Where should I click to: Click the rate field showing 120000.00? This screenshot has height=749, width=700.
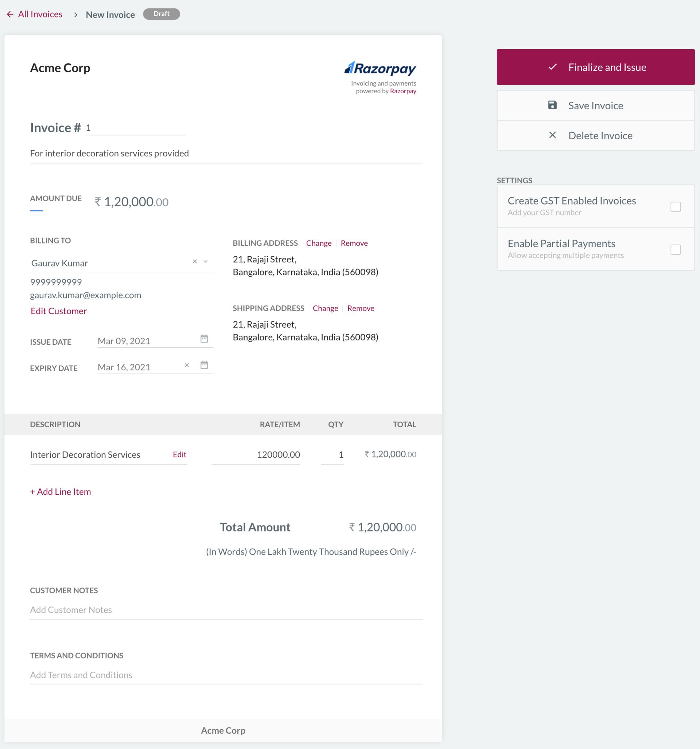coord(256,455)
